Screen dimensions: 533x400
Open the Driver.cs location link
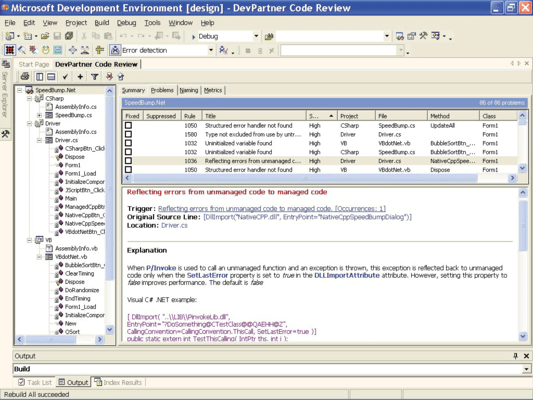pos(174,225)
